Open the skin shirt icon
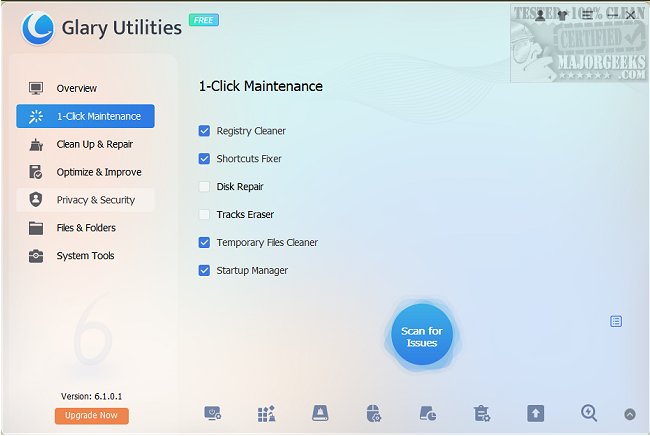 [x=563, y=16]
